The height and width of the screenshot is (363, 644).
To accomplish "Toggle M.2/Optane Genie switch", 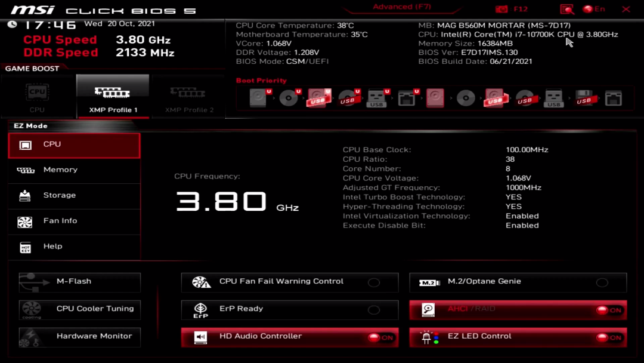I will (x=602, y=282).
